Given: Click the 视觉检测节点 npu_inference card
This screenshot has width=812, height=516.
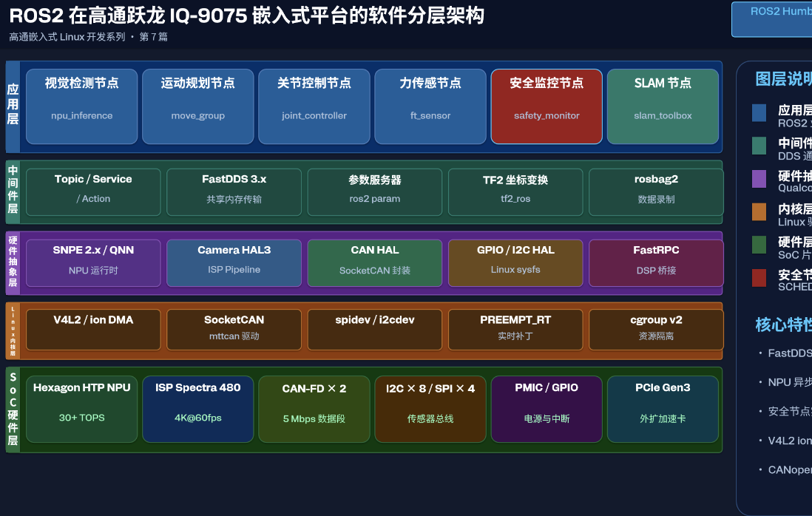Looking at the screenshot, I should (x=82, y=106).
